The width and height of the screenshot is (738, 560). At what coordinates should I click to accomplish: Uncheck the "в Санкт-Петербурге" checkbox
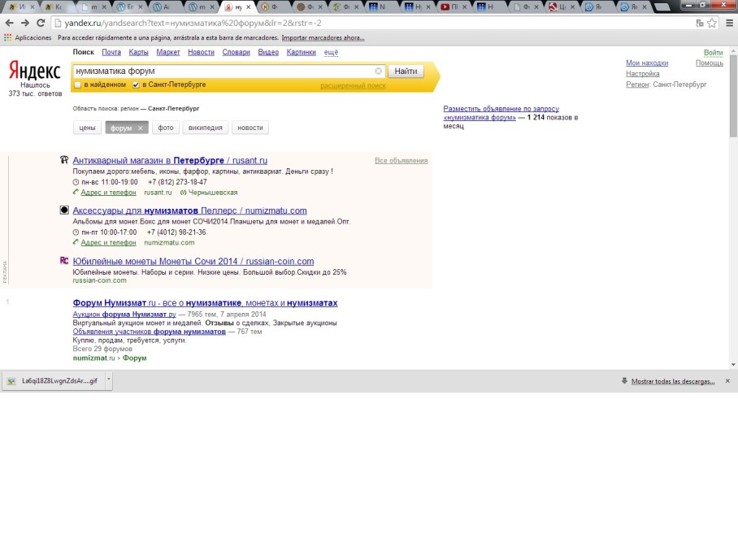(x=135, y=85)
